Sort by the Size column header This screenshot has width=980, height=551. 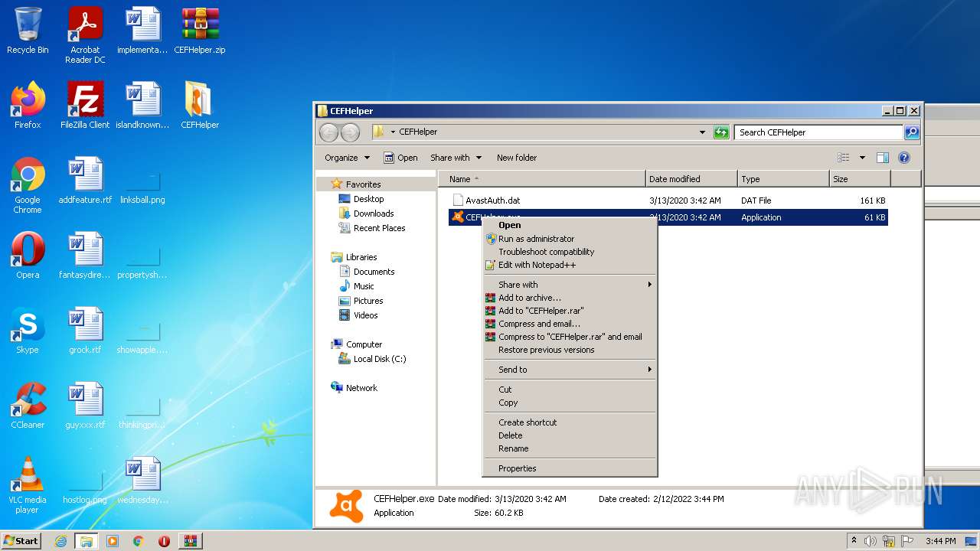click(860, 179)
